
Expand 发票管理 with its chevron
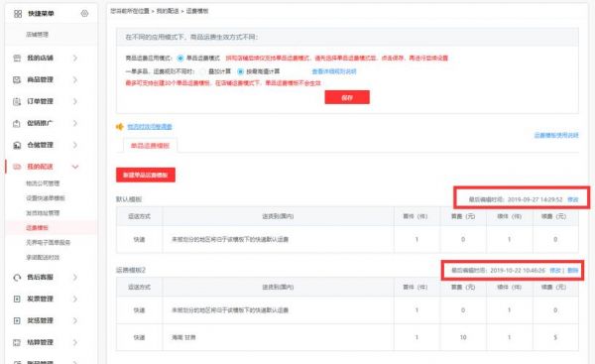tap(75, 300)
